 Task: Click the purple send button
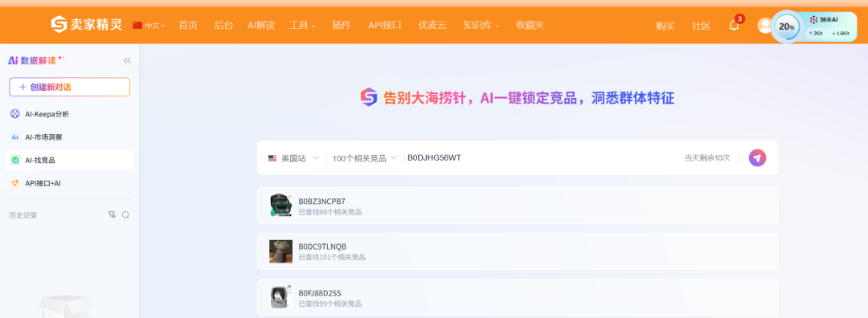click(757, 157)
